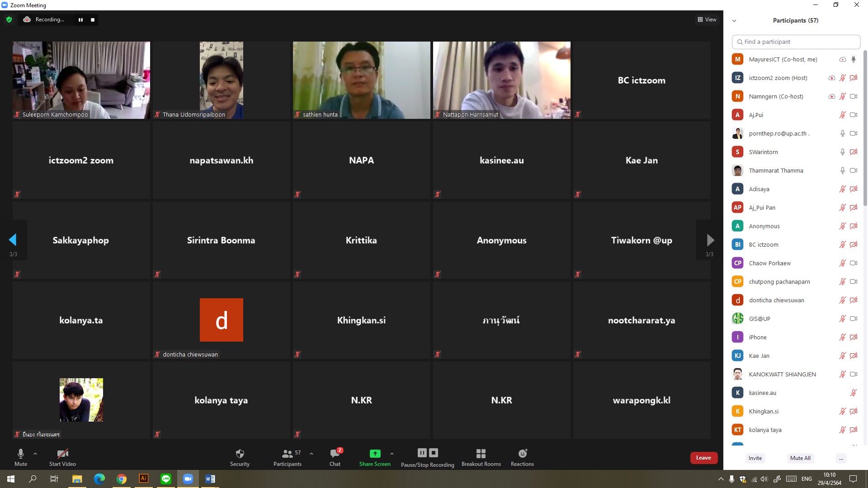Select chutpong pachanaparn participant row
Viewport: 868px width, 488px height.
(795, 282)
